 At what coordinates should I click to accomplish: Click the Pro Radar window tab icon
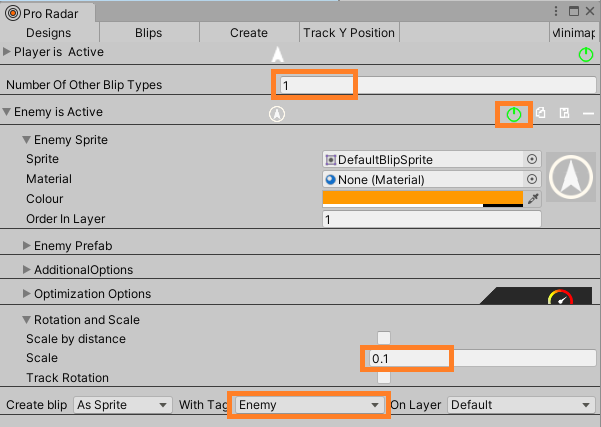(13, 13)
